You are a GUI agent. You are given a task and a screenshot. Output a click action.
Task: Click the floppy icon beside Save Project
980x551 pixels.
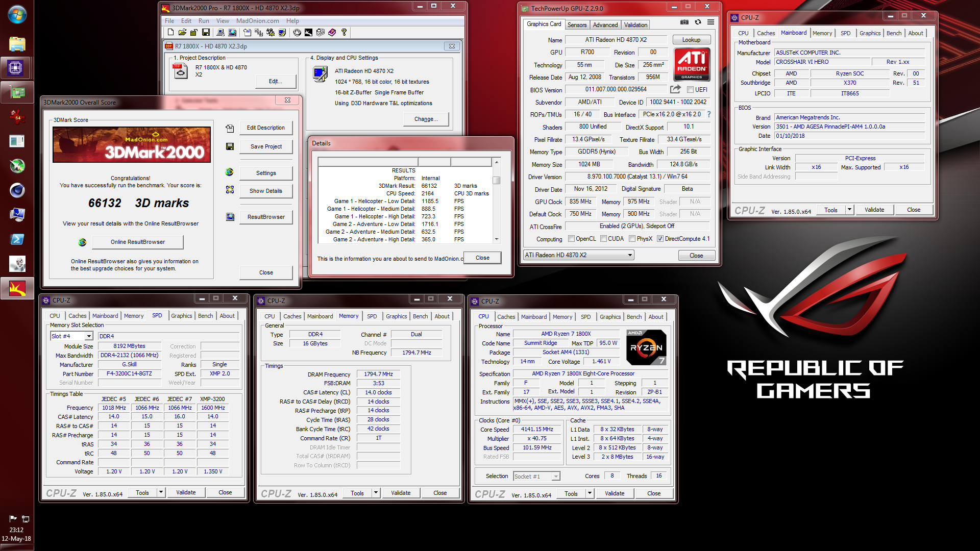click(x=230, y=146)
